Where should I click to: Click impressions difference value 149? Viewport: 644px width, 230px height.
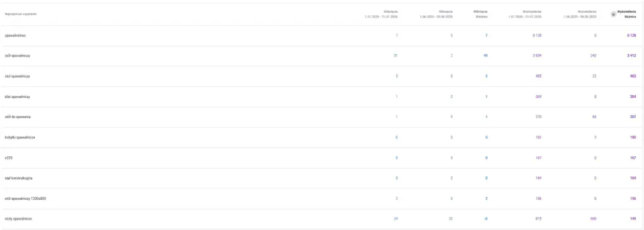[633, 219]
